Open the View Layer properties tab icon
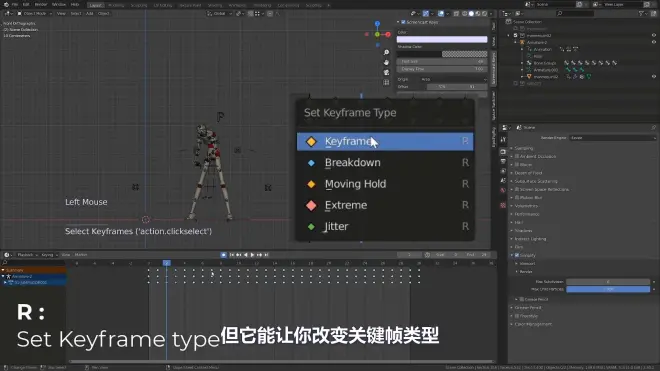Screen dimensions: 660x371 [x=503, y=171]
